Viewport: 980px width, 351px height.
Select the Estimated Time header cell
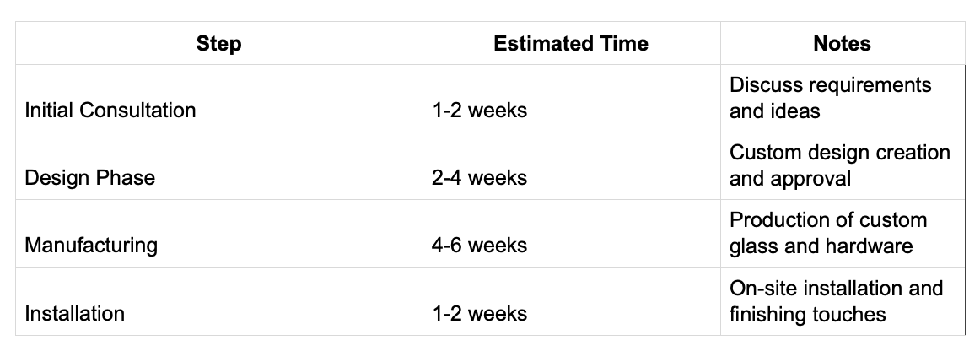click(x=571, y=44)
